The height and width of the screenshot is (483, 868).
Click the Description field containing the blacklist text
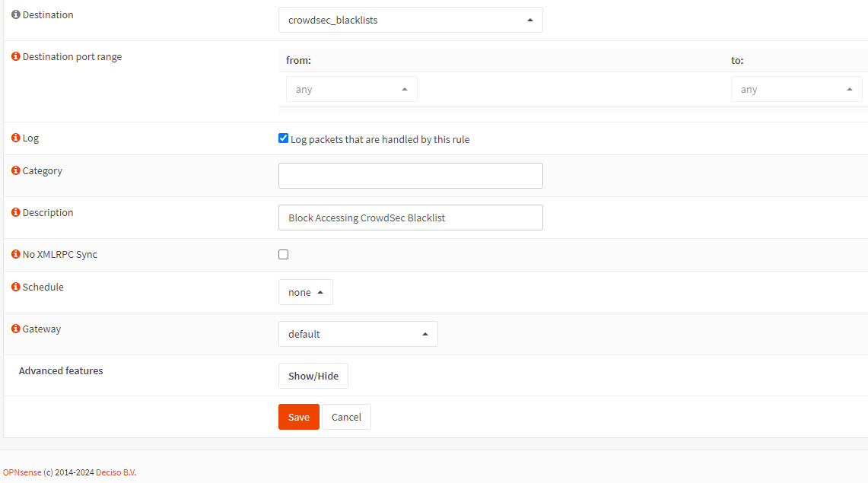[410, 217]
